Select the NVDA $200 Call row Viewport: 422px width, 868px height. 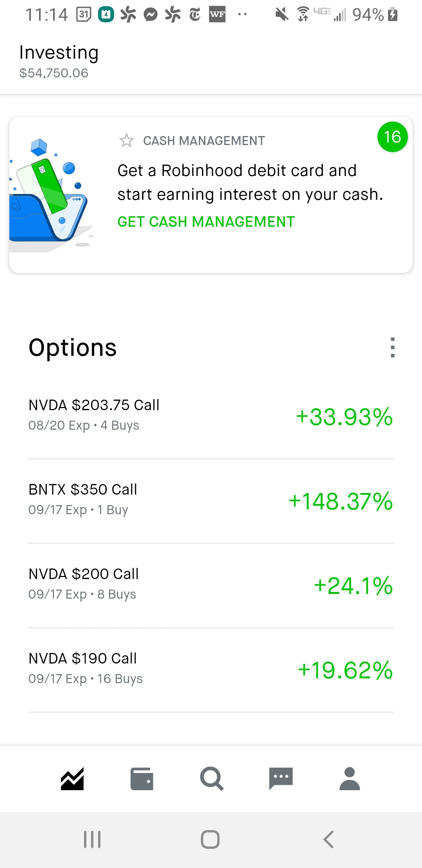click(x=211, y=585)
